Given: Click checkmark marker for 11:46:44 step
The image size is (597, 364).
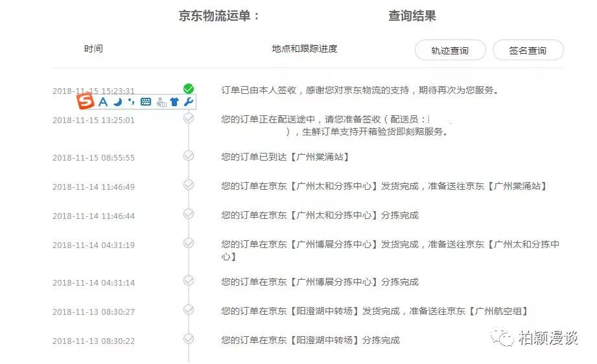Looking at the screenshot, I should tap(189, 214).
